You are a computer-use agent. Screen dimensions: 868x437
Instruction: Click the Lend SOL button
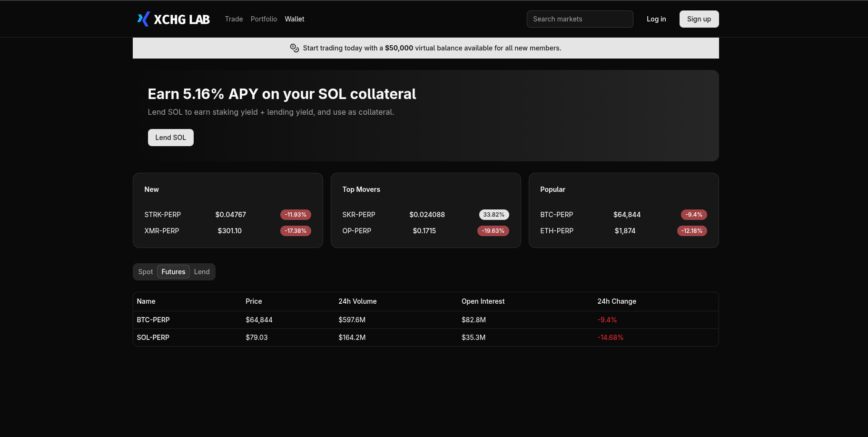(170, 138)
